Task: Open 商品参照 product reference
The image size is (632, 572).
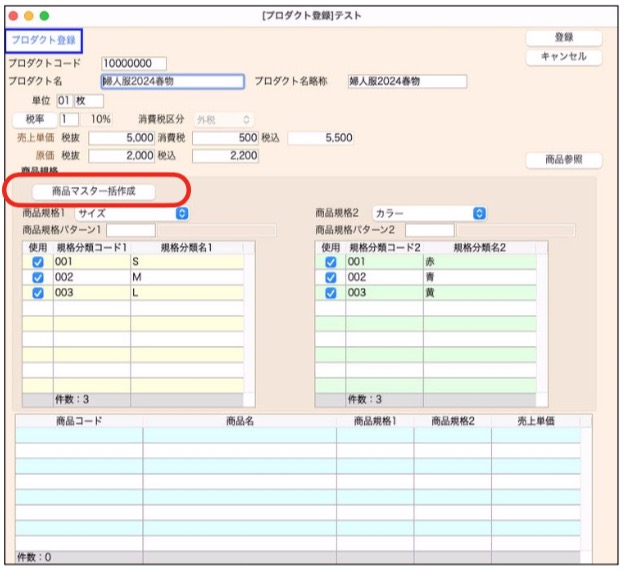Action: (x=564, y=160)
